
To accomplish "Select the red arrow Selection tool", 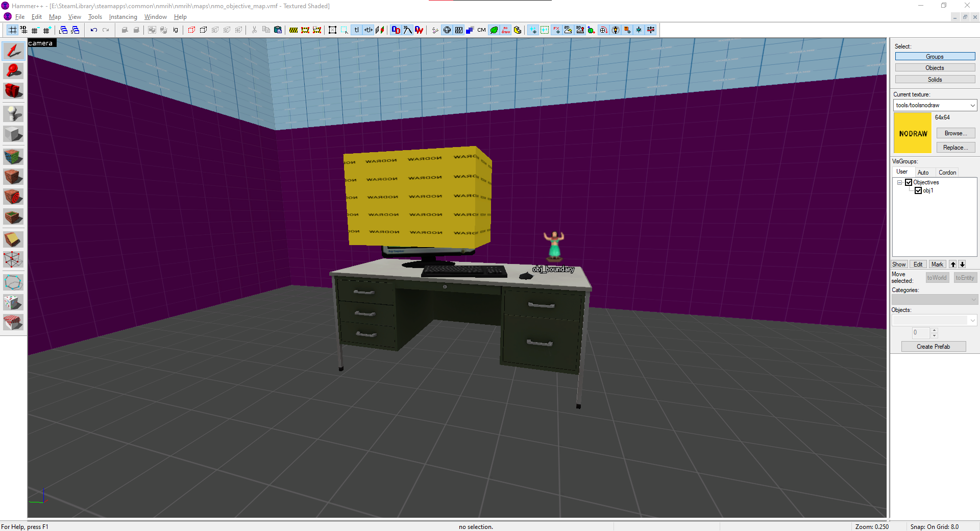I will click(x=13, y=51).
